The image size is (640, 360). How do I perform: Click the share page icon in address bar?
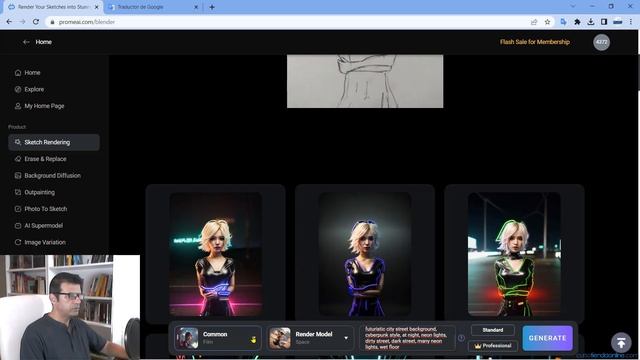(x=534, y=22)
